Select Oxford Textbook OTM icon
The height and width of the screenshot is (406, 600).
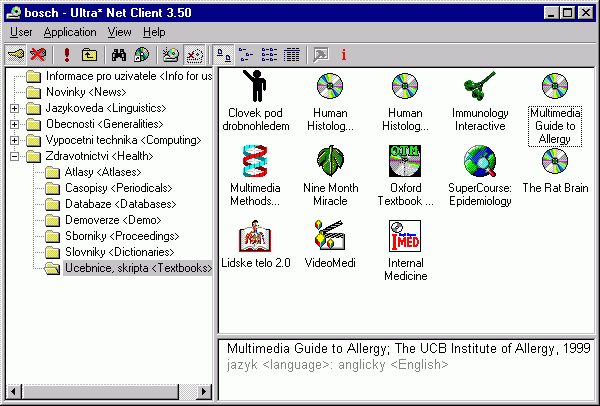(x=405, y=161)
